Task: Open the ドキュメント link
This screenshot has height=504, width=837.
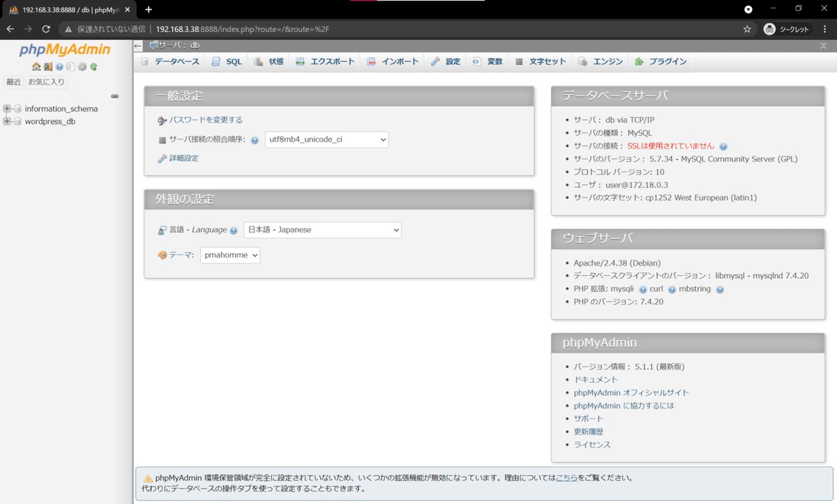Action: pos(596,380)
